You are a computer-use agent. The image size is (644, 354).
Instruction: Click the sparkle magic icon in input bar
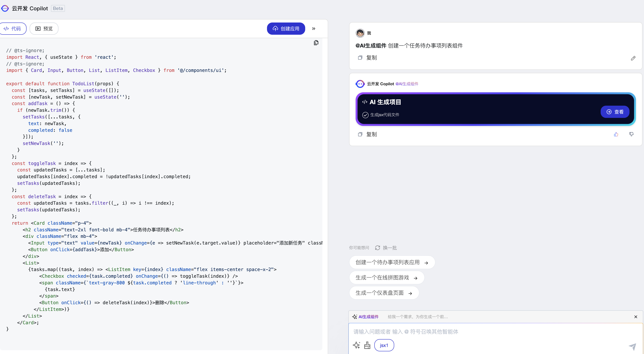(357, 345)
